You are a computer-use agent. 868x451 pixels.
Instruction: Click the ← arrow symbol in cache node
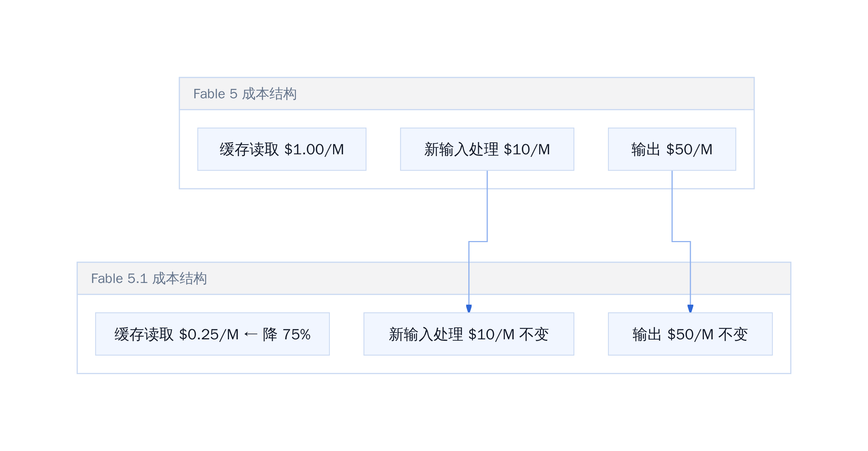251,335
